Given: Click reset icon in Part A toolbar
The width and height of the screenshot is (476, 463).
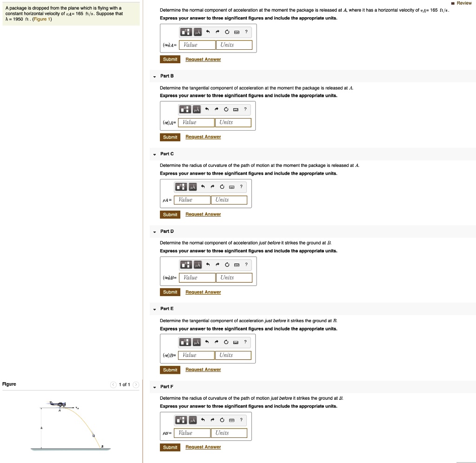Looking at the screenshot, I should [x=227, y=32].
